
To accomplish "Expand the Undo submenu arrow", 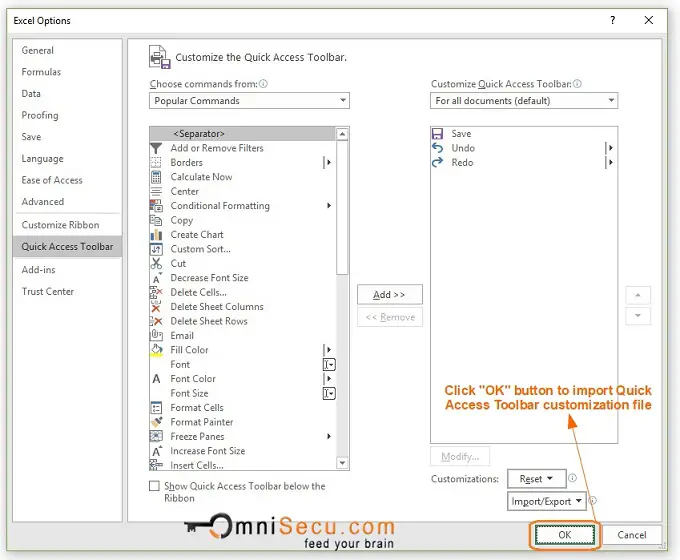I will pyautogui.click(x=609, y=148).
